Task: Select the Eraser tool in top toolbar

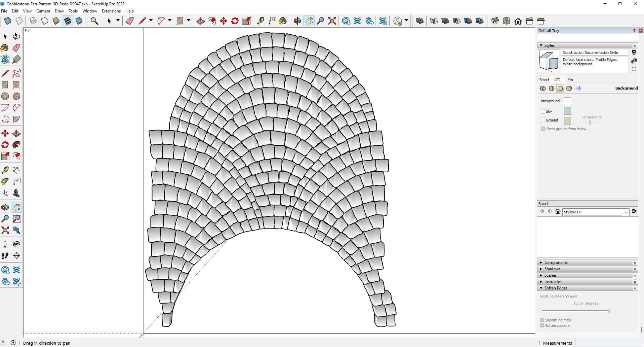Action: [130, 21]
